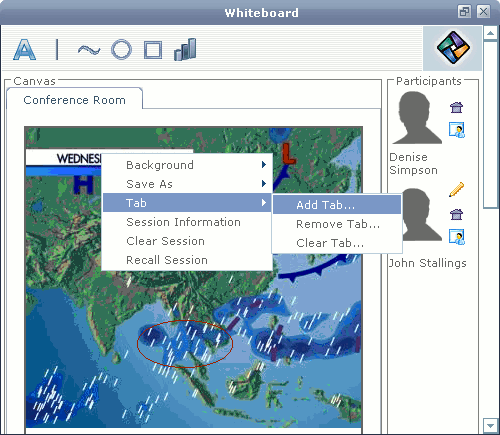Select the bar chart tool
The height and width of the screenshot is (435, 500).
click(185, 49)
